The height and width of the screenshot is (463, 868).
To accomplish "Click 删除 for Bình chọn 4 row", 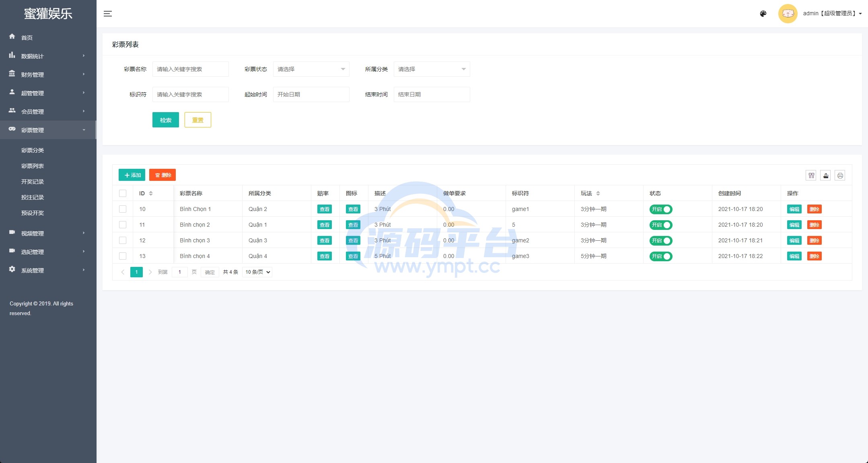I will click(x=815, y=256).
